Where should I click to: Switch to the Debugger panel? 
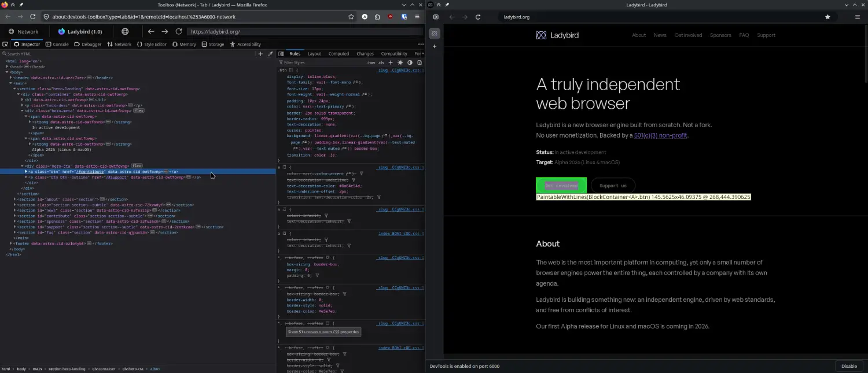click(x=87, y=44)
